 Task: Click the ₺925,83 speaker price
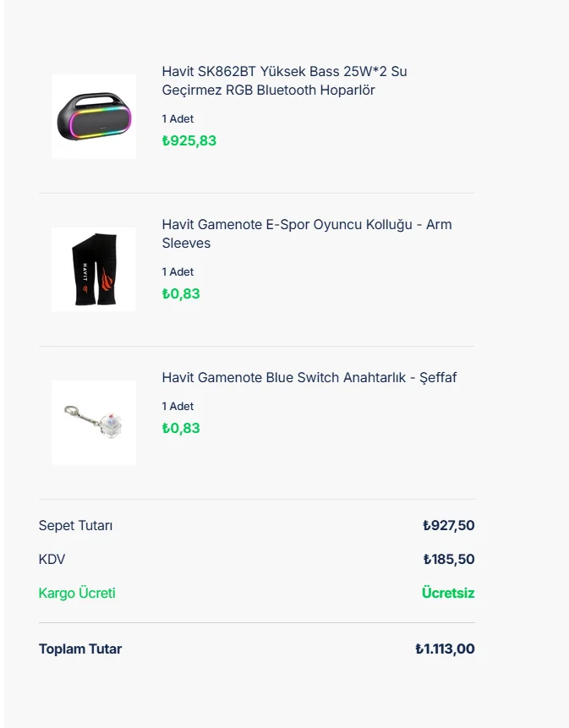[189, 141]
